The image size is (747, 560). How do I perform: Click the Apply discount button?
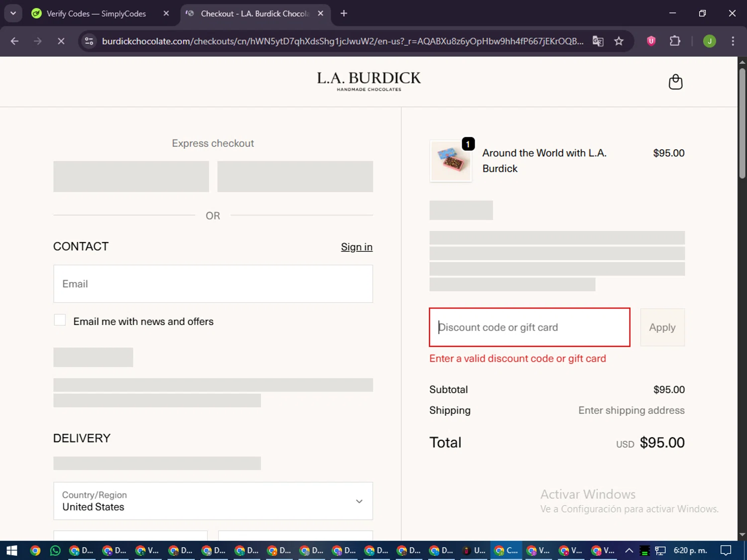pos(662,327)
